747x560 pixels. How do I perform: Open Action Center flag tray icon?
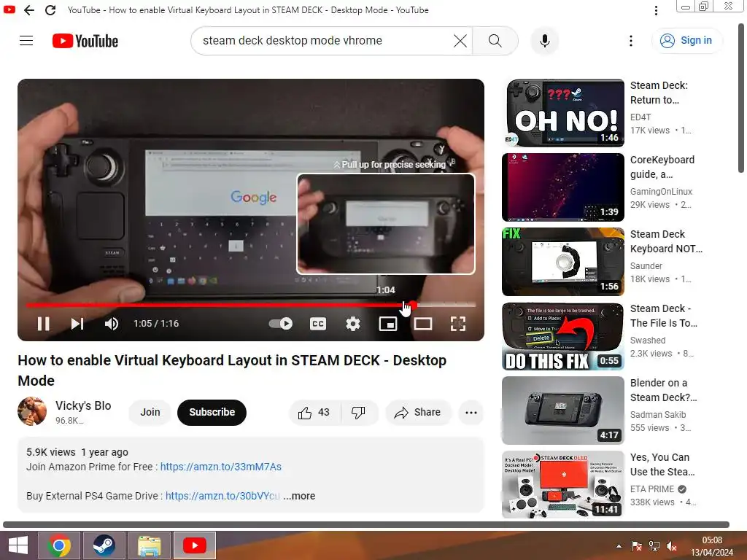click(636, 546)
